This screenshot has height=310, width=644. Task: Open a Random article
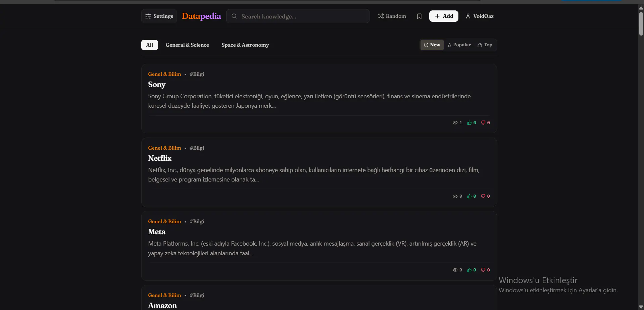(x=392, y=16)
